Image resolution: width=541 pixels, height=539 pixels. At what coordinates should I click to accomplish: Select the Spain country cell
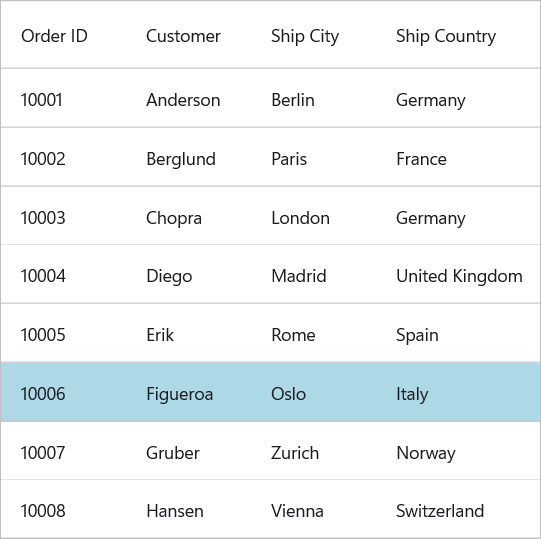458,333
